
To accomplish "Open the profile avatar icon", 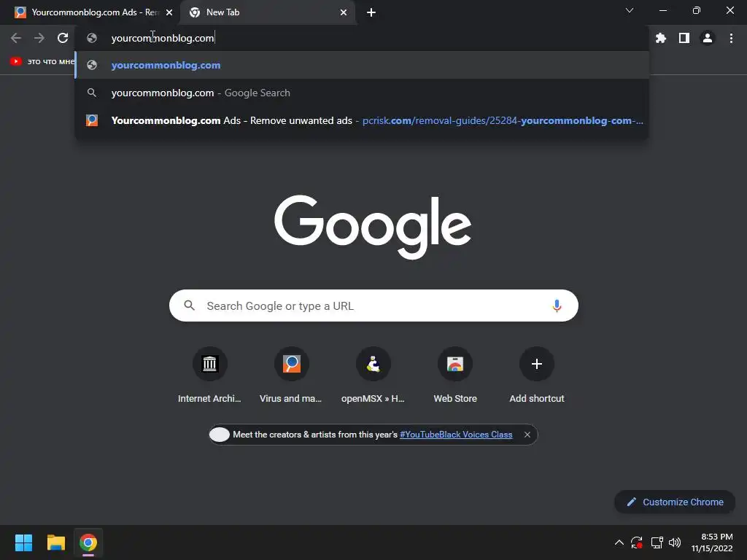I will 708,38.
